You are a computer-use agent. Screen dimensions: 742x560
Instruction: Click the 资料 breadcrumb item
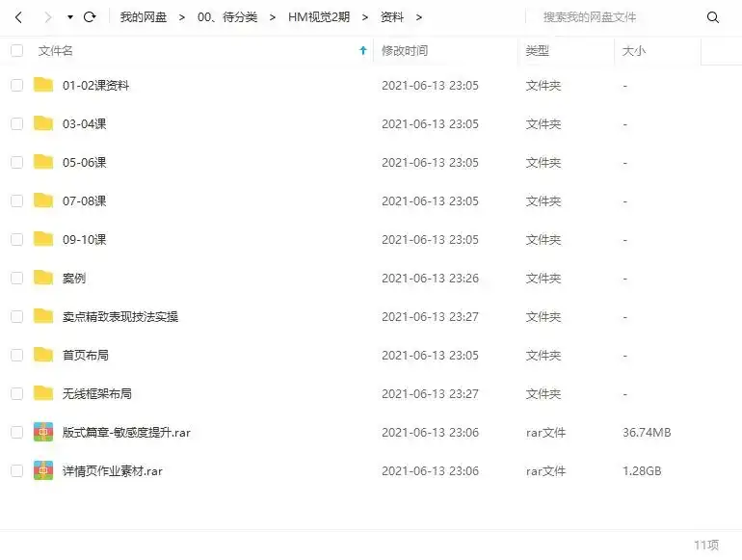[392, 17]
